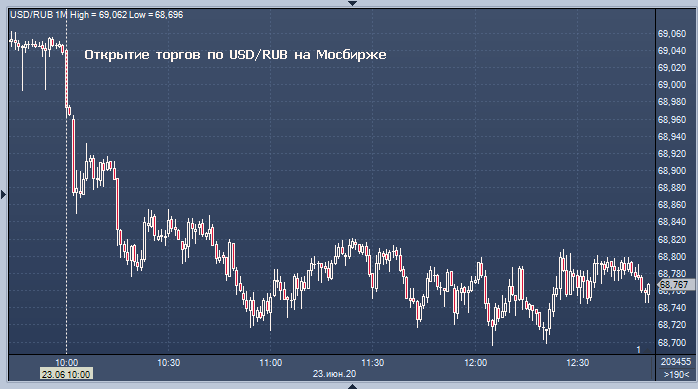Click the 11:30 time axis label

coord(373,363)
